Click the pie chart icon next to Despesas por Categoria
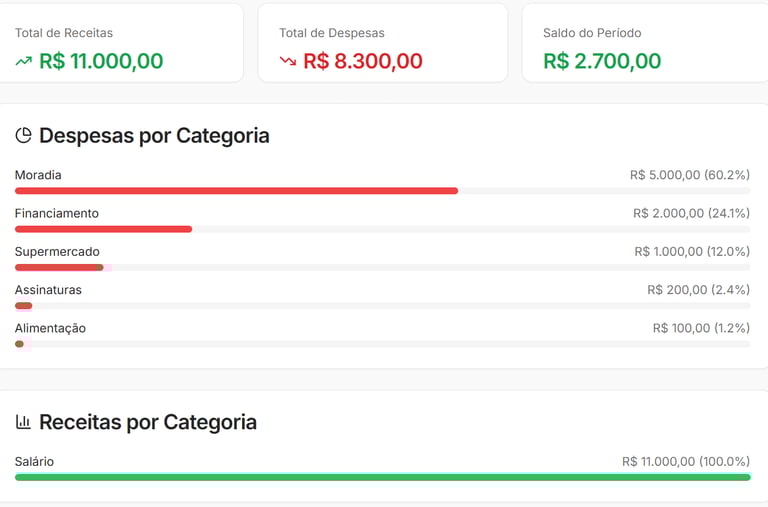The image size is (768, 507). pyautogui.click(x=23, y=136)
